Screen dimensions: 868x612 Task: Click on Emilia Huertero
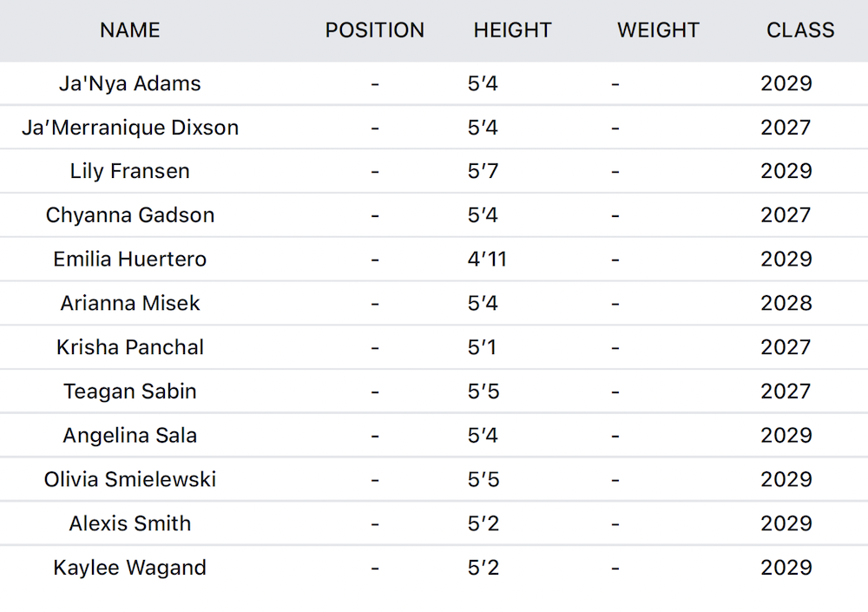pyautogui.click(x=130, y=260)
